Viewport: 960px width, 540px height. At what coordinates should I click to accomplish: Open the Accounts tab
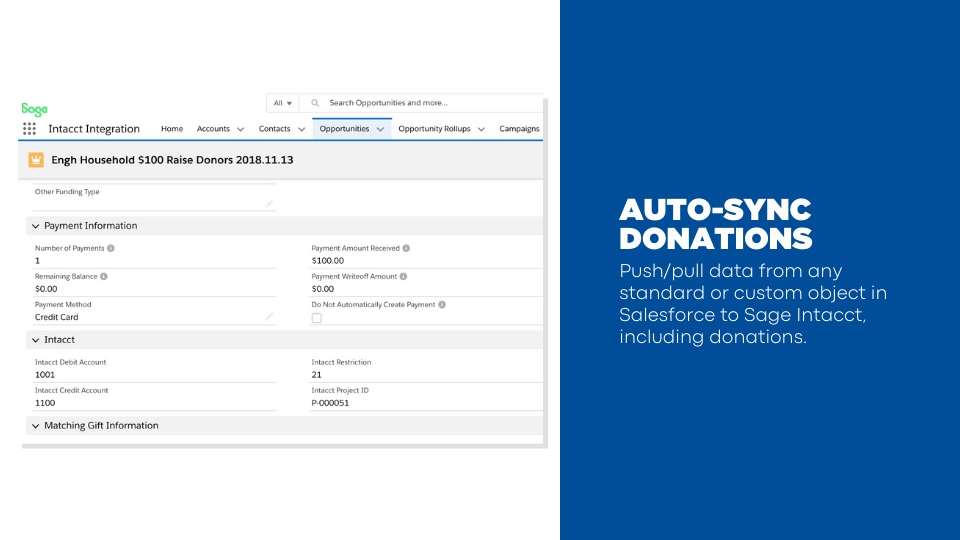(x=213, y=129)
